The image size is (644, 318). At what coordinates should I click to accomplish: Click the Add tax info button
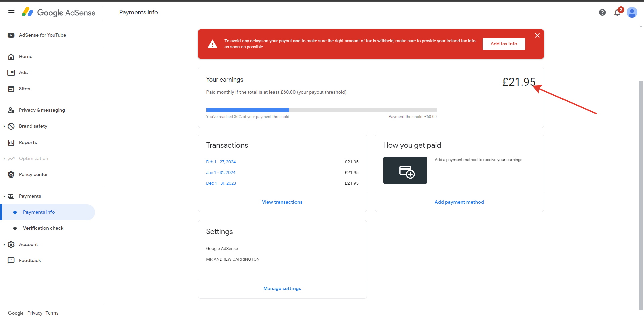click(504, 44)
